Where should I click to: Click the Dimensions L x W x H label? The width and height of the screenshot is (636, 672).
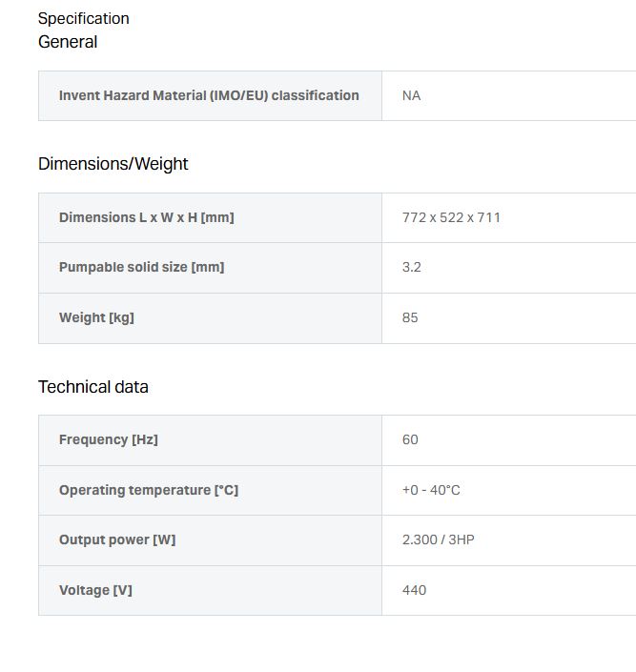click(146, 217)
